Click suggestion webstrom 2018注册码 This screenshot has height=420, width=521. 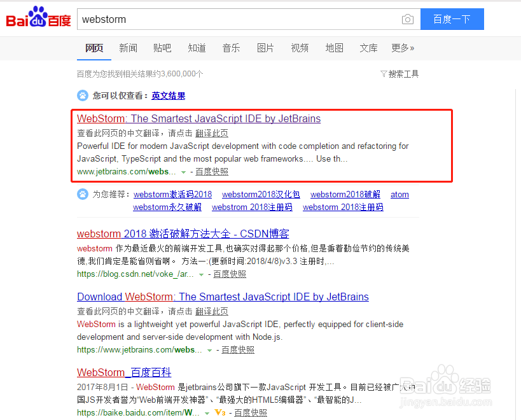point(252,207)
